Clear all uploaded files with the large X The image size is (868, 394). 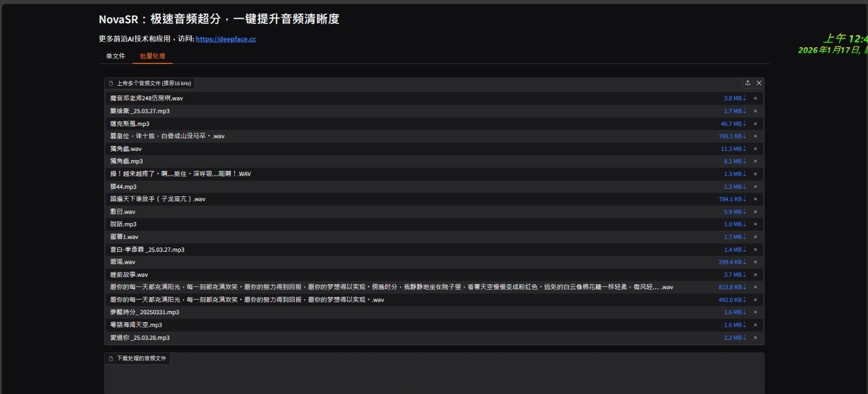tap(759, 83)
